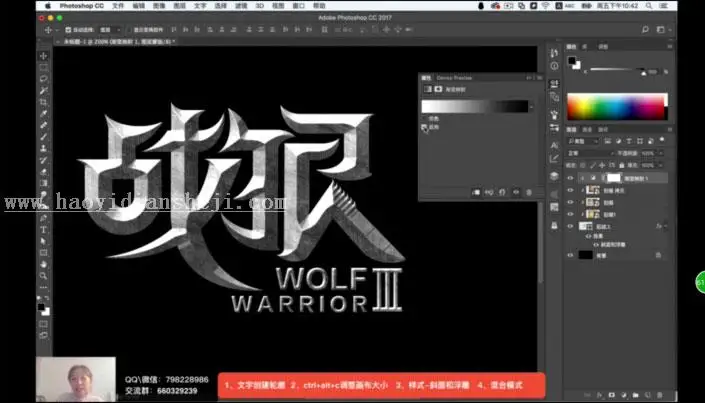Toggle the Dither checkbox in Properties
This screenshot has height=403, width=705.
[x=424, y=118]
